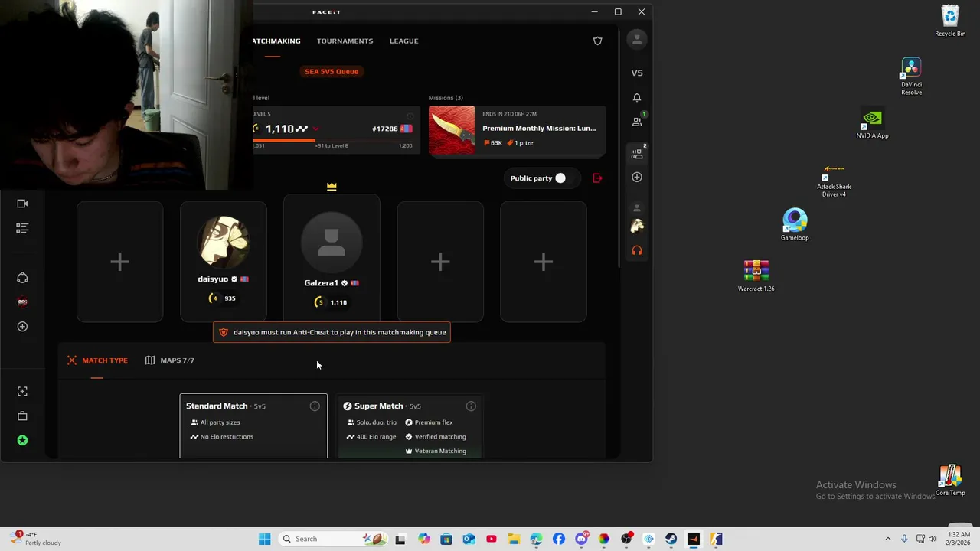
Task: Show info for Standard Match
Action: coord(315,406)
